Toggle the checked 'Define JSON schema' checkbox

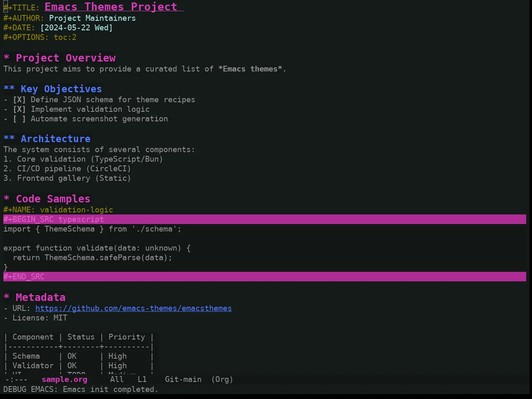pyautogui.click(x=19, y=100)
